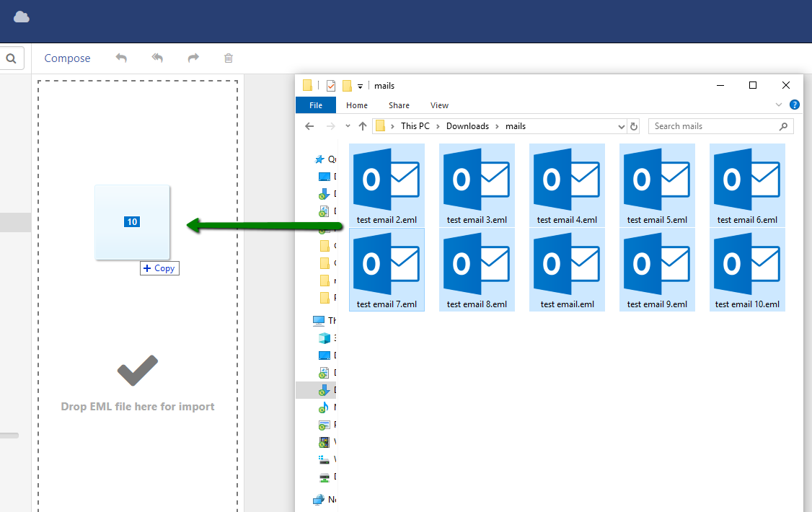Click the gray checkmark in drop zone
Screen dimensions: 812x512
tap(138, 370)
